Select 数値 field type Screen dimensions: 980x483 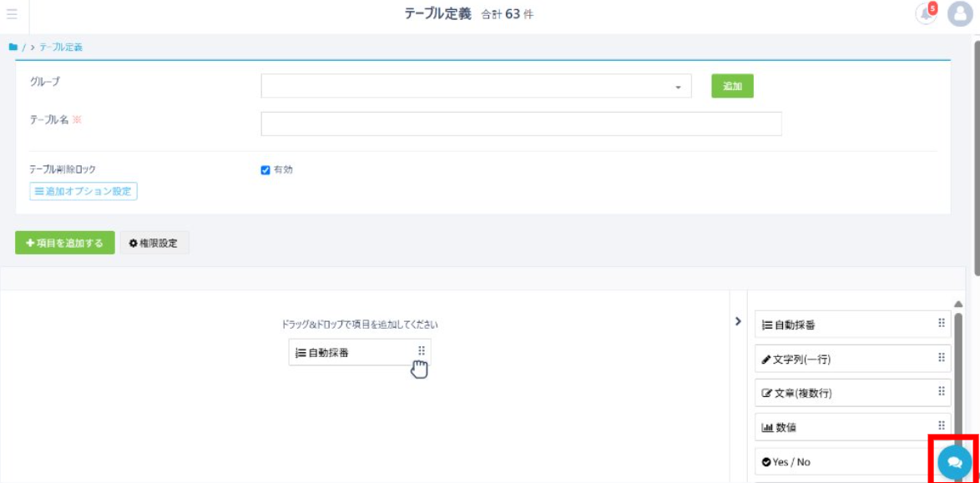click(x=853, y=427)
